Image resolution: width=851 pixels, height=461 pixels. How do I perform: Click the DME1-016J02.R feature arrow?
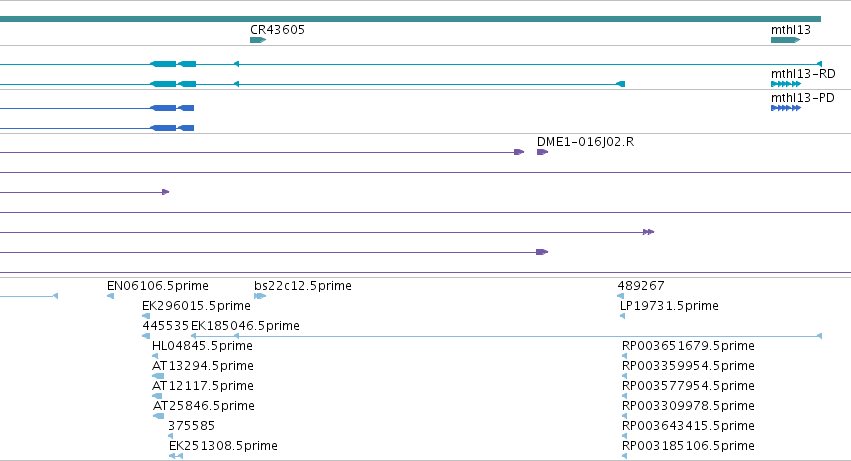point(543,152)
